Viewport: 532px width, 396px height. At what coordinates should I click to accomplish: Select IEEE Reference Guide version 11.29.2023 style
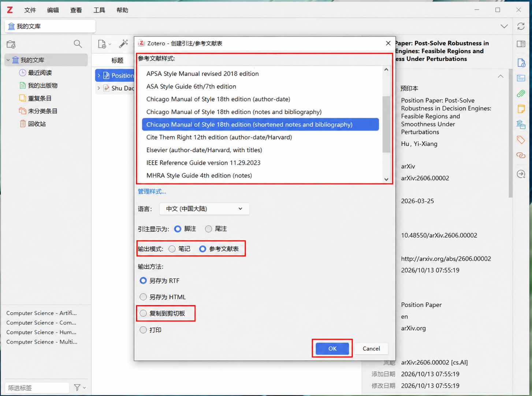coord(260,163)
